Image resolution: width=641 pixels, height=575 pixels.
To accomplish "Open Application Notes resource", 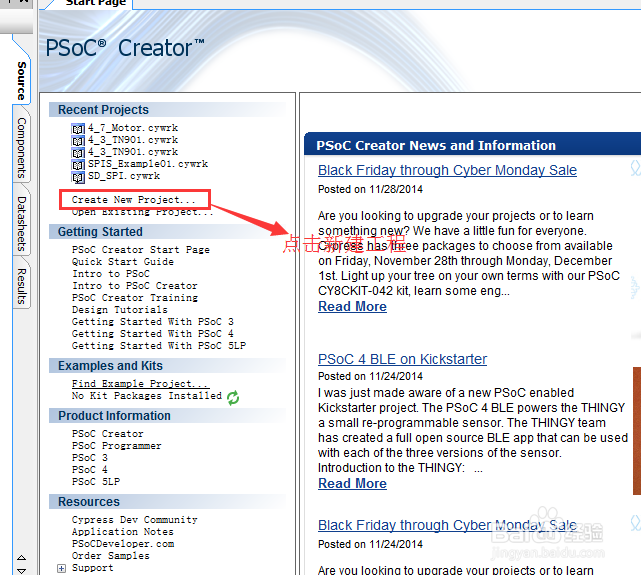I will coord(123,532).
